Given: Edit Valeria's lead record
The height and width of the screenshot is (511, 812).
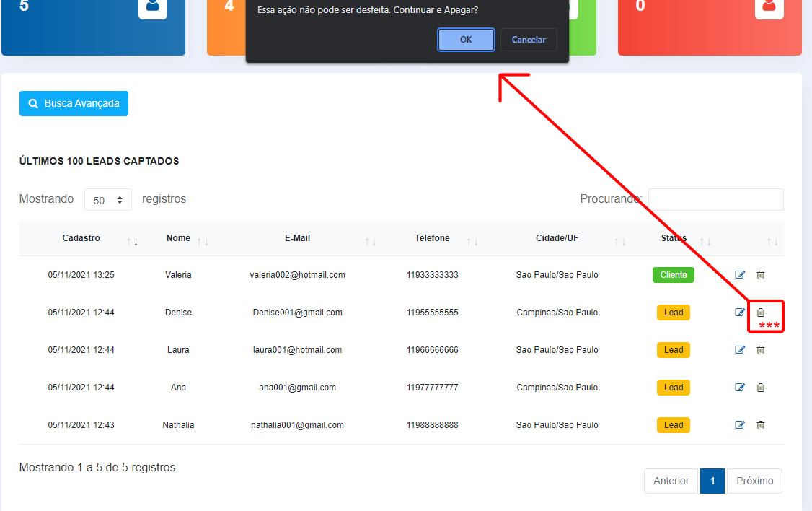Looking at the screenshot, I should coord(740,275).
